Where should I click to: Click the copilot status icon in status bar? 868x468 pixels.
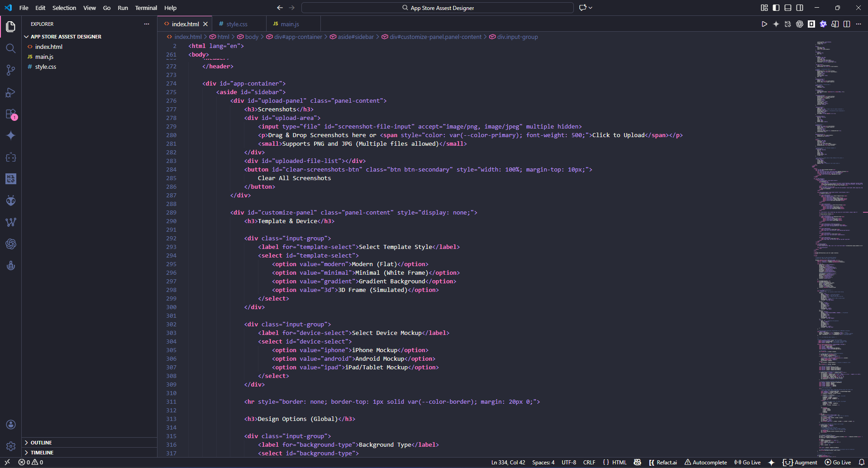coord(637,463)
